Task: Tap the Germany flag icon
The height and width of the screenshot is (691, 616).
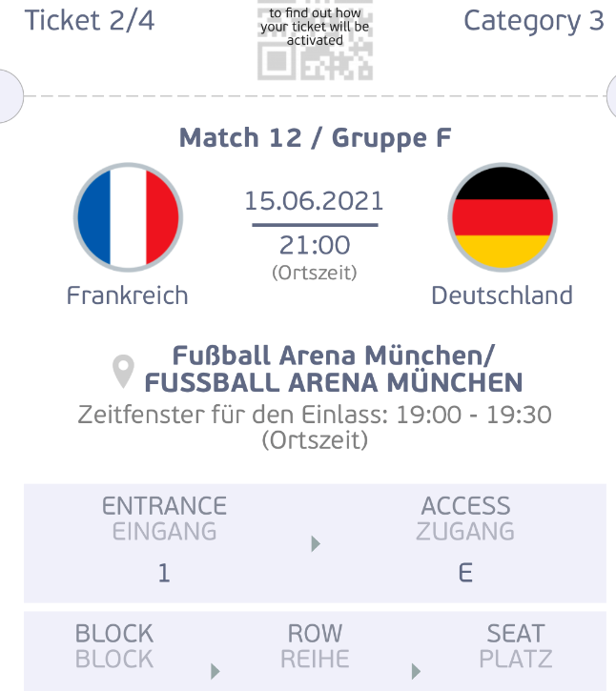Action: pos(503,217)
